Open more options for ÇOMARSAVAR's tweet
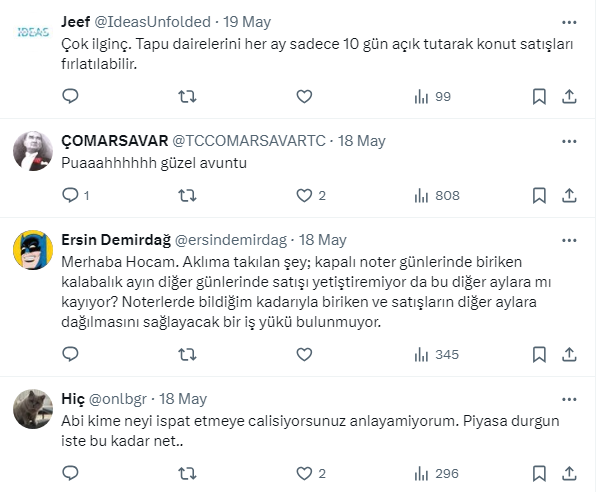Viewport: 615px width, 492px height. coord(568,140)
